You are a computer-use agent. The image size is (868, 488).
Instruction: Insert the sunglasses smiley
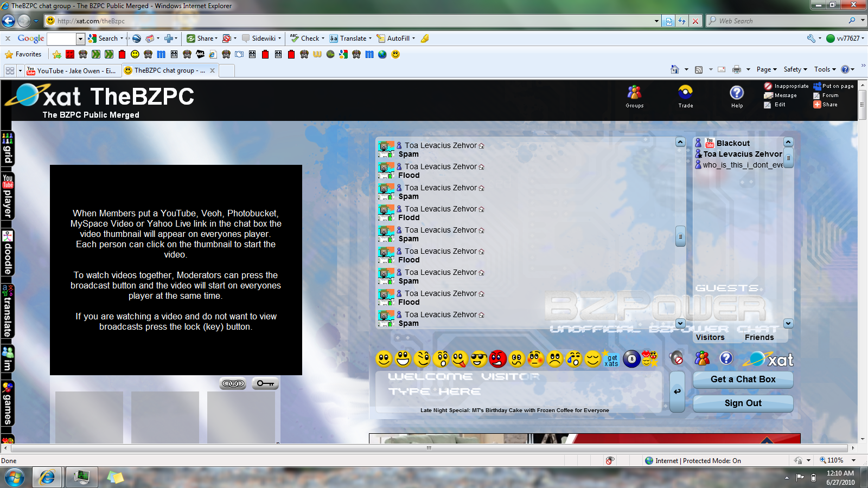[x=478, y=359]
